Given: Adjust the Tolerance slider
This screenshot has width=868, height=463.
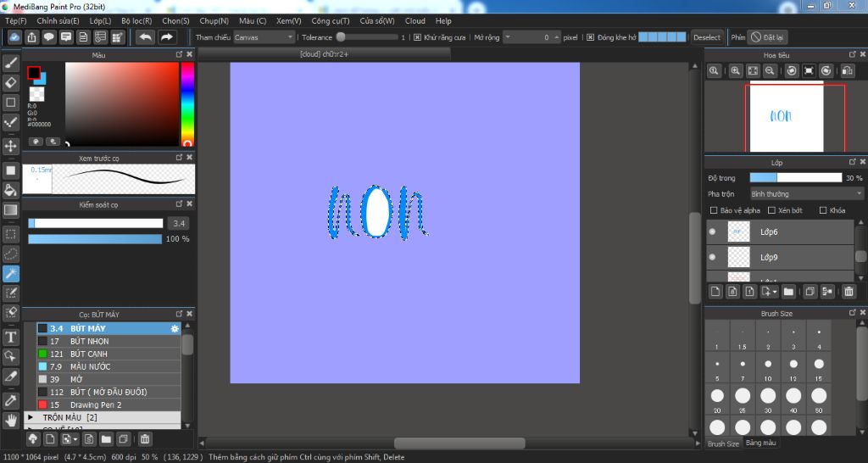Looking at the screenshot, I should (367, 37).
